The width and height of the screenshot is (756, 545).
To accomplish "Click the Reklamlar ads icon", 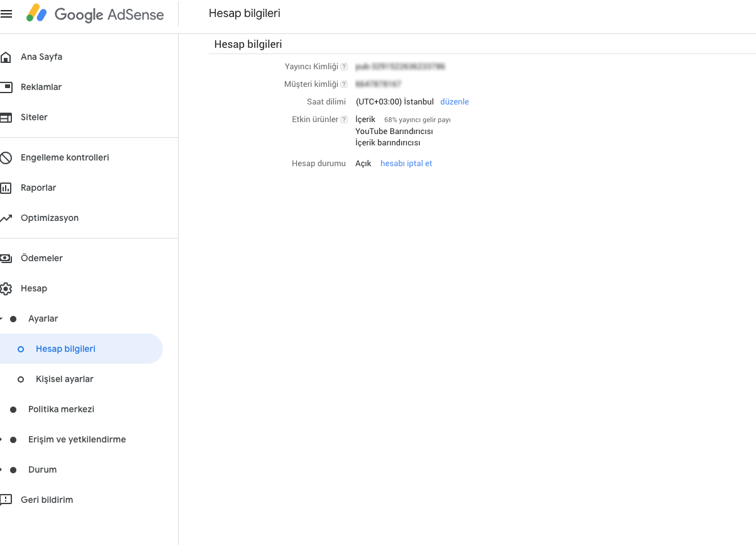I will 6,87.
